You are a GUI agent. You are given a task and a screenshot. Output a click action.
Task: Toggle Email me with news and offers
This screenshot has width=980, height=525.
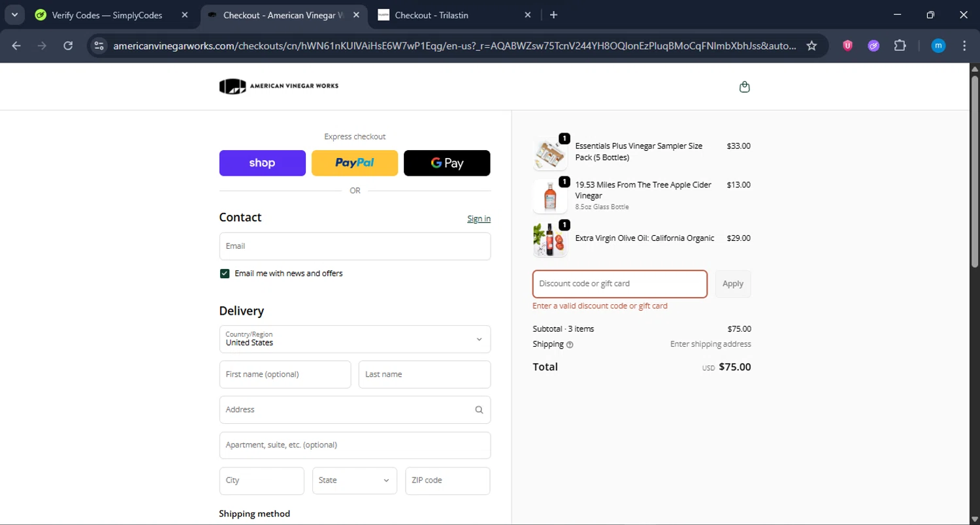225,274
